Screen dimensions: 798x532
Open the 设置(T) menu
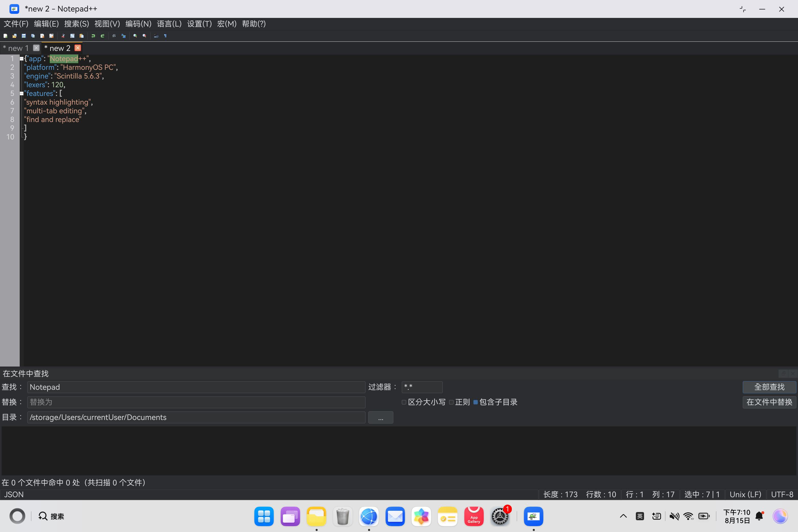click(x=199, y=24)
